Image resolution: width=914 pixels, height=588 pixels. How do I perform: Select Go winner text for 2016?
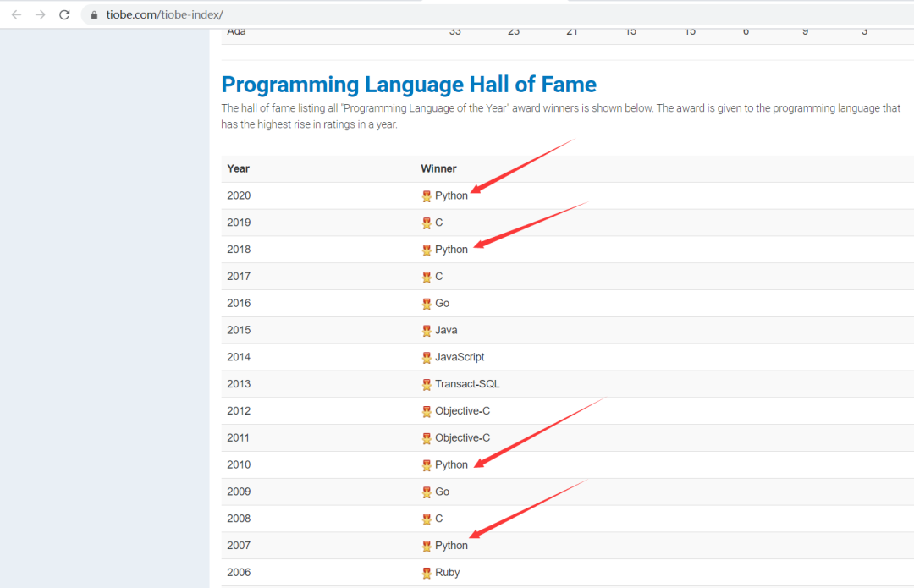click(x=442, y=303)
